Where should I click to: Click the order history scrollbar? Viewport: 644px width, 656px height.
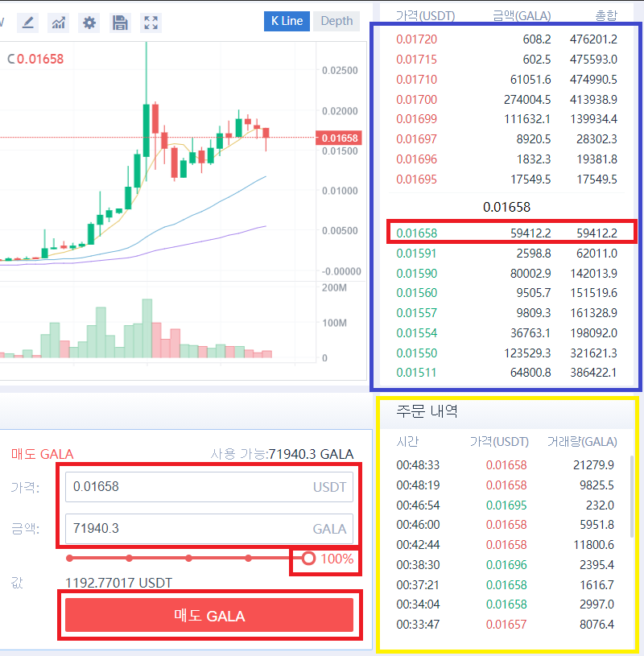pos(632,497)
